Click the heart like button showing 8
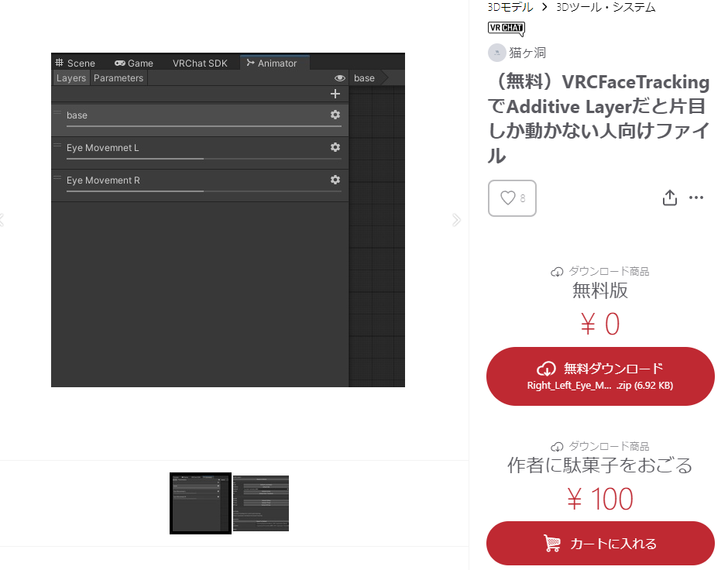This screenshot has height=570, width=728. (512, 198)
